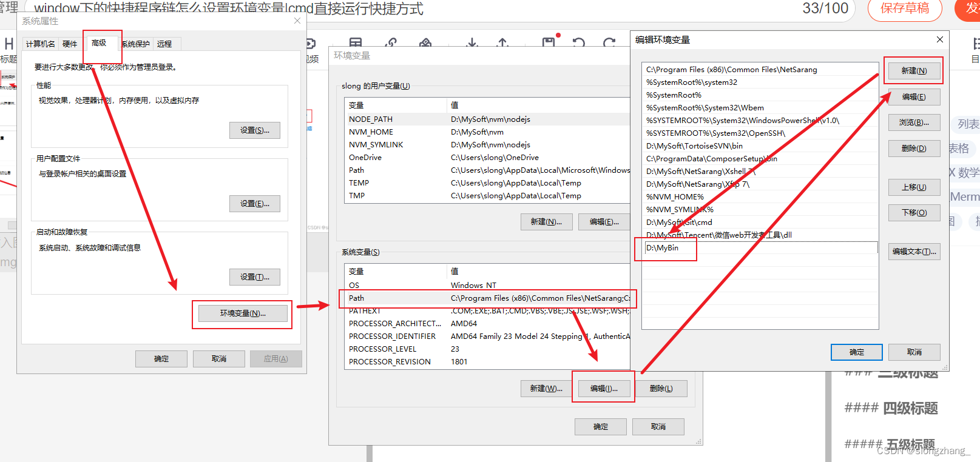This screenshot has height=462, width=980.
Task: Click 编辑(I)... under system variables
Action: (x=604, y=389)
